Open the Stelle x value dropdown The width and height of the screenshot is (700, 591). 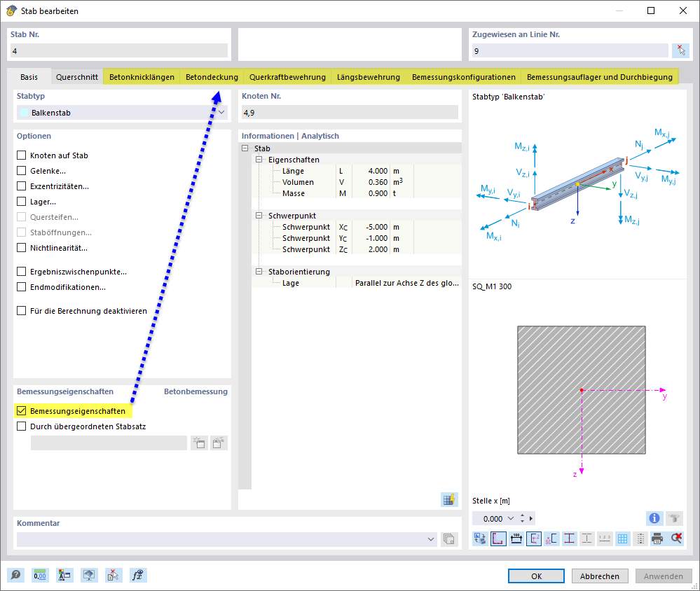[511, 518]
